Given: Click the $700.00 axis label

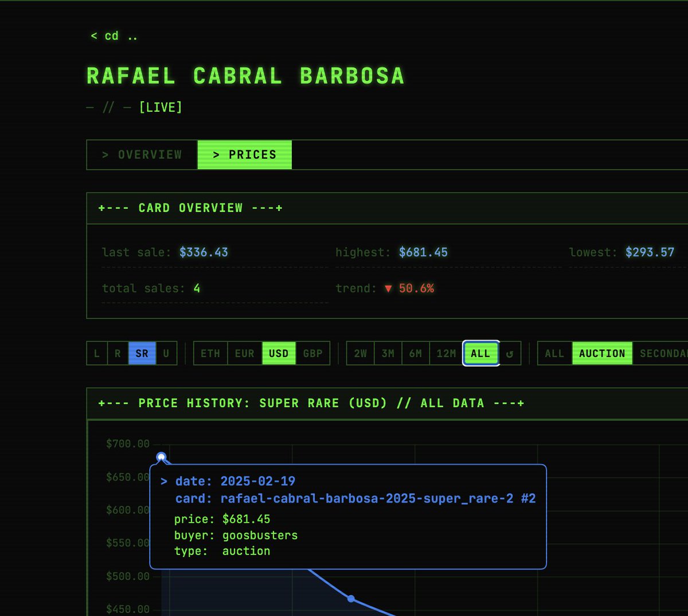Looking at the screenshot, I should coord(128,443).
